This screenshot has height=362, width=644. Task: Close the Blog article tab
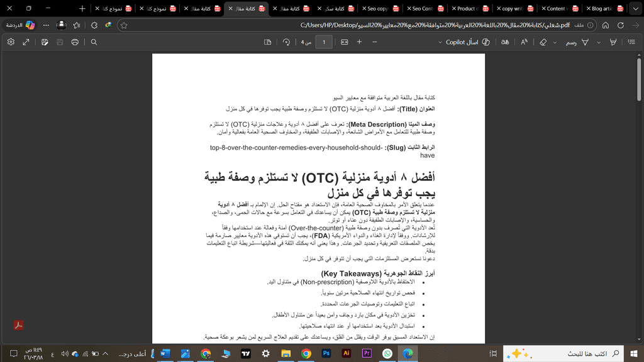(588, 8)
